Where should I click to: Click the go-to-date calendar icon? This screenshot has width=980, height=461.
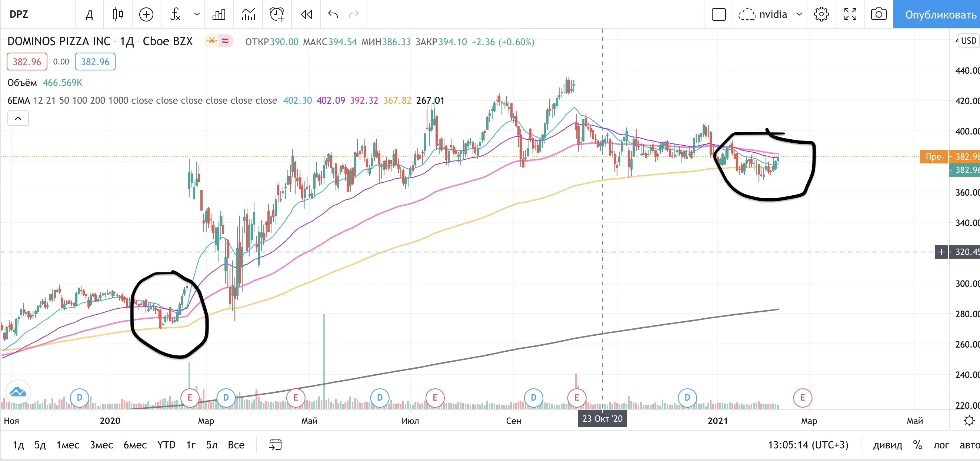click(x=275, y=445)
